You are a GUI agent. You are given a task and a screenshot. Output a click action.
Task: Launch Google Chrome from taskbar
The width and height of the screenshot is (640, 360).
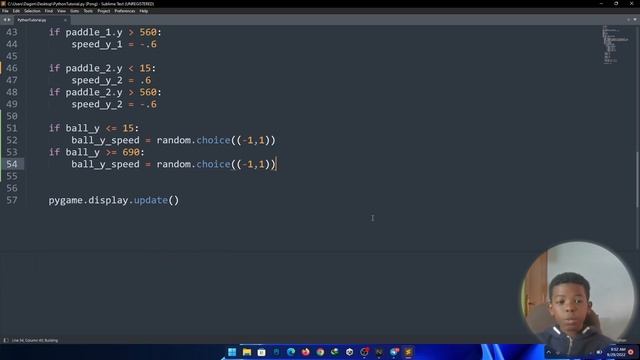tap(320, 352)
